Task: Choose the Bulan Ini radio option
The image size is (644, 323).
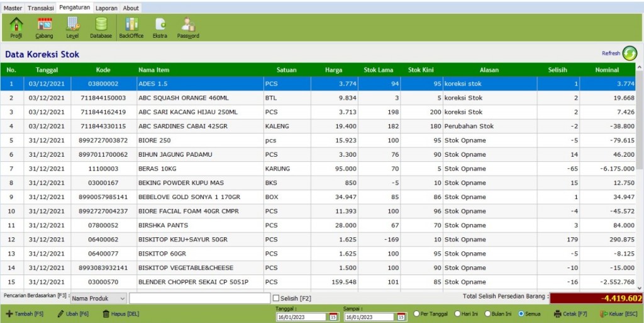Action: coord(488,314)
